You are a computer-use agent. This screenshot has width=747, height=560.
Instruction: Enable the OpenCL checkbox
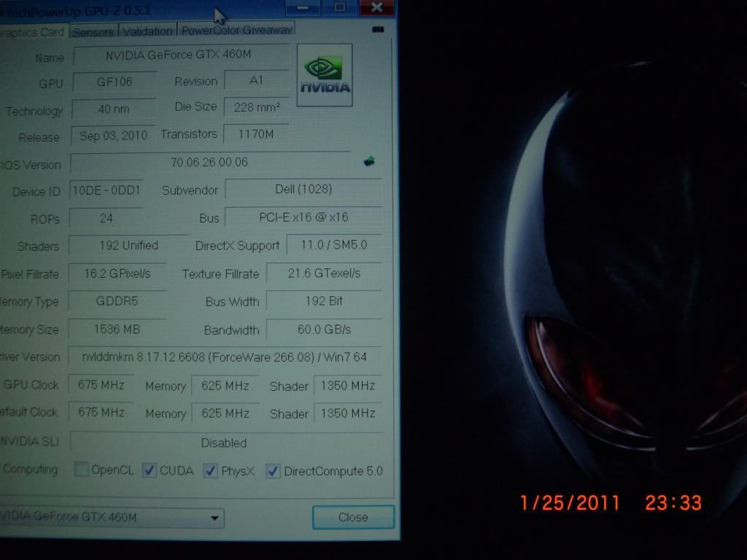[82, 469]
